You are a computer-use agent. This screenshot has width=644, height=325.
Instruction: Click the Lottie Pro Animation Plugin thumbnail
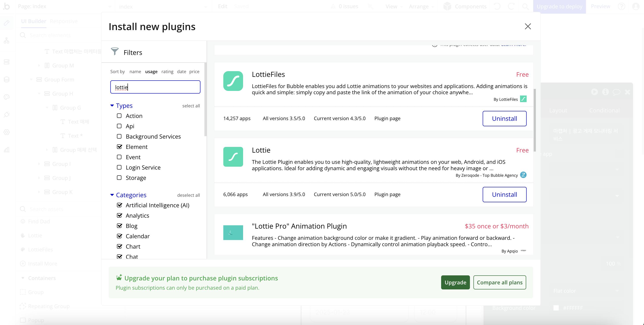[x=233, y=233]
